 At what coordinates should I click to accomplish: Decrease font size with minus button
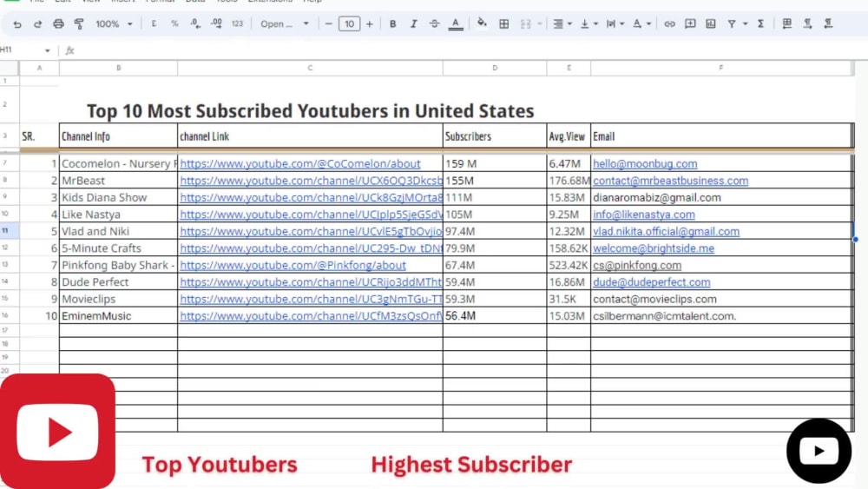coord(328,23)
